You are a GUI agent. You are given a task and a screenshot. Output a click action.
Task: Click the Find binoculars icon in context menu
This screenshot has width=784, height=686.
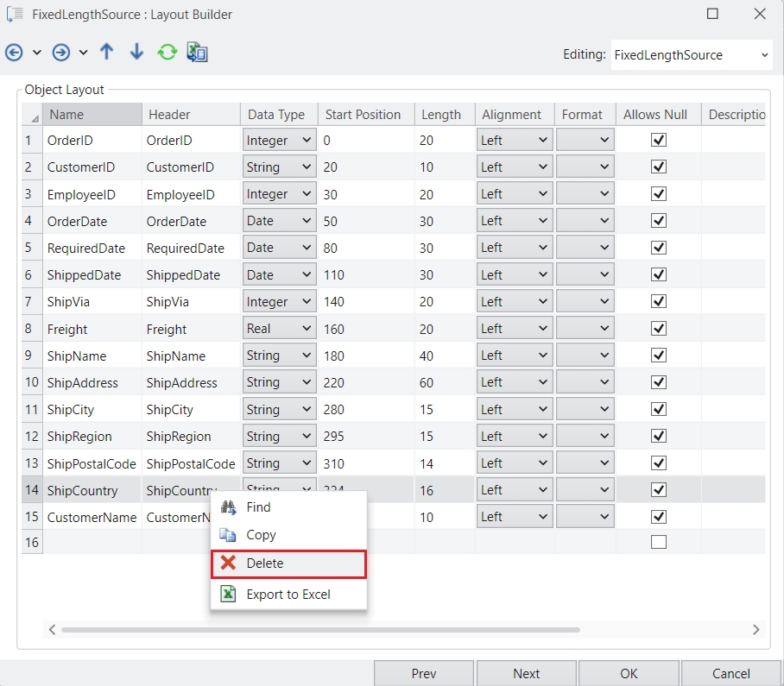tap(228, 507)
